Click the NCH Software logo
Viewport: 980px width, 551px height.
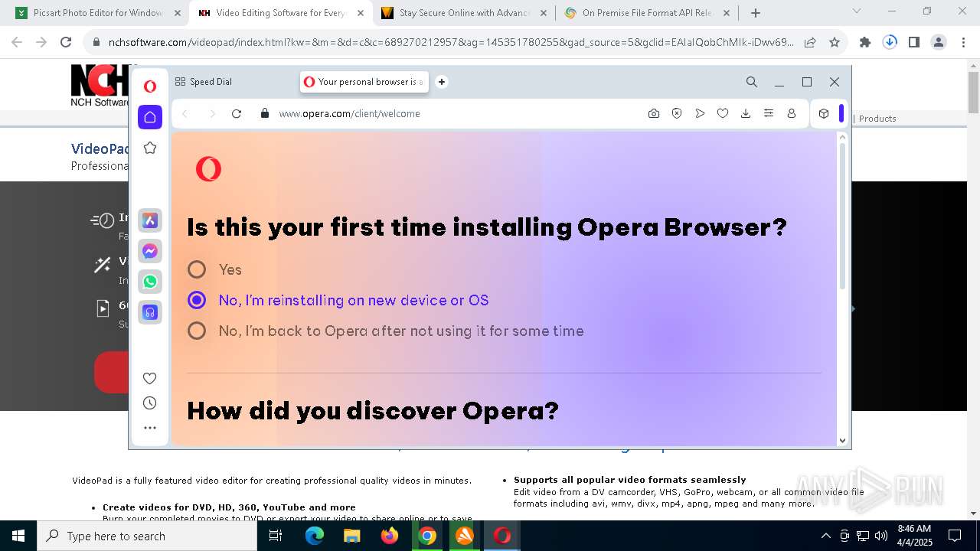(x=100, y=86)
